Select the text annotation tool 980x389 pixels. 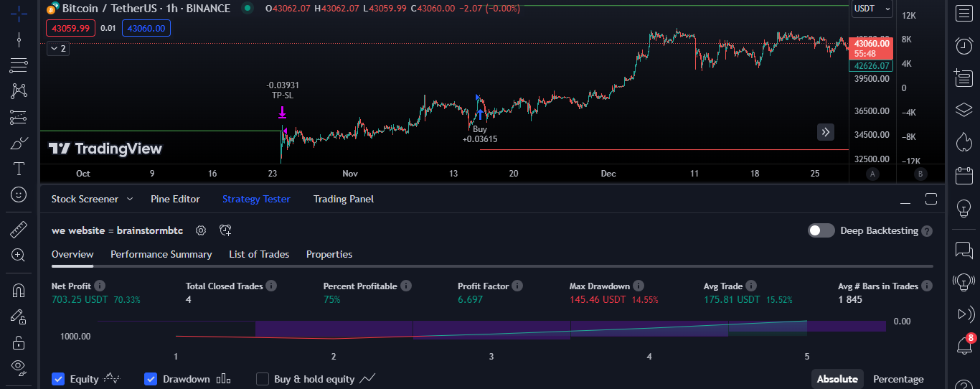point(19,169)
